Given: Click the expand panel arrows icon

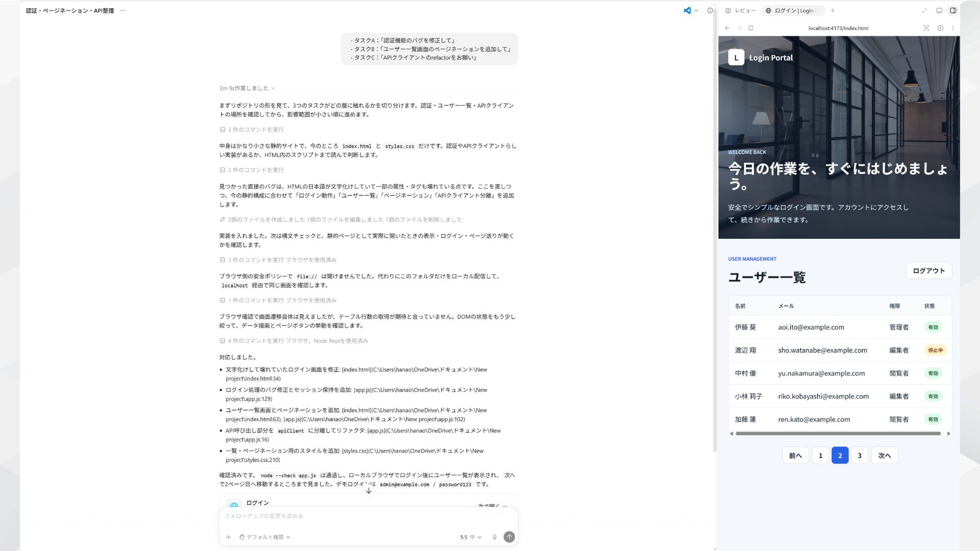Looking at the screenshot, I should coord(924,10).
